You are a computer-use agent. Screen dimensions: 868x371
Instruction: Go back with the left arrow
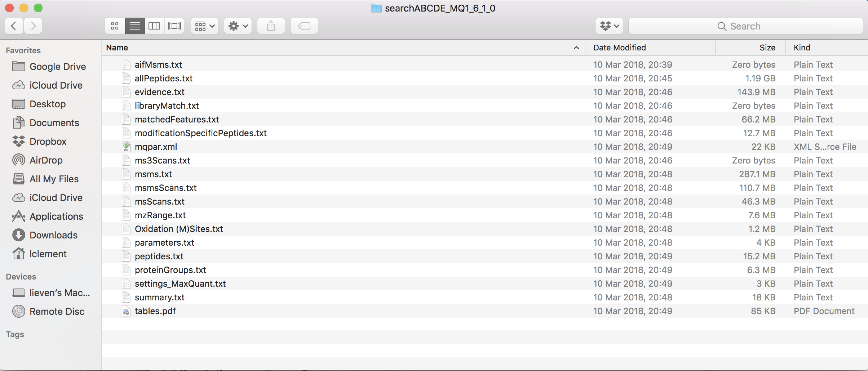tap(14, 26)
